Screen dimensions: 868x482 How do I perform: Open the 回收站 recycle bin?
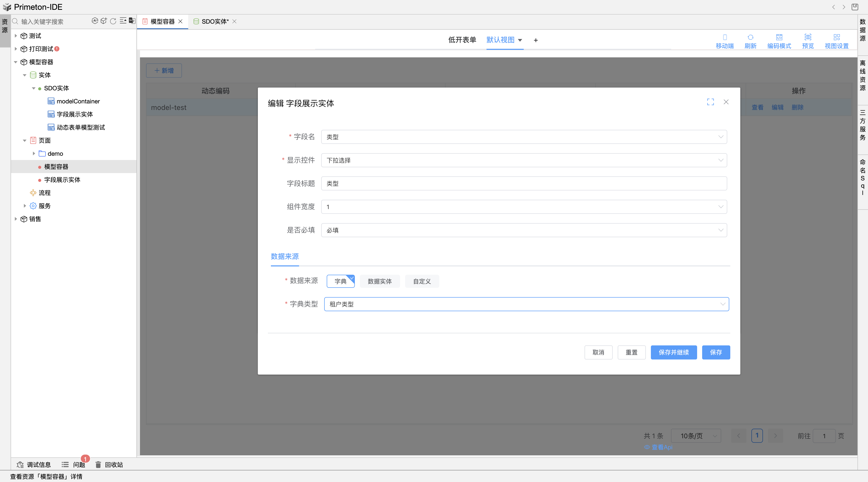pyautogui.click(x=109, y=464)
